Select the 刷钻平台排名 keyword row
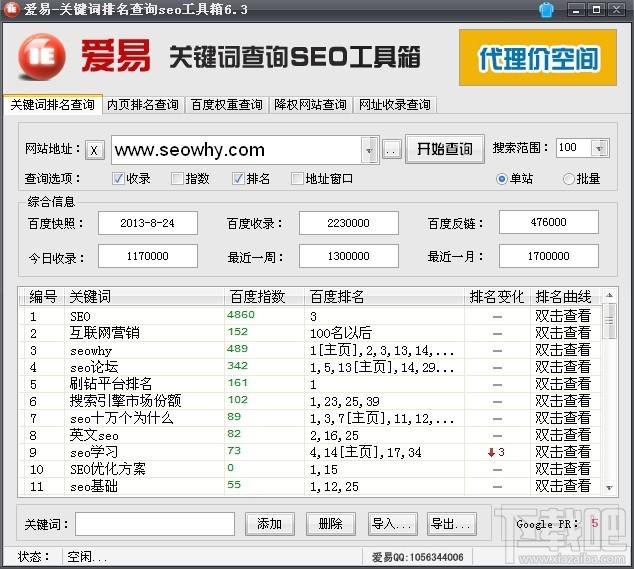This screenshot has height=569, width=634. pos(310,384)
